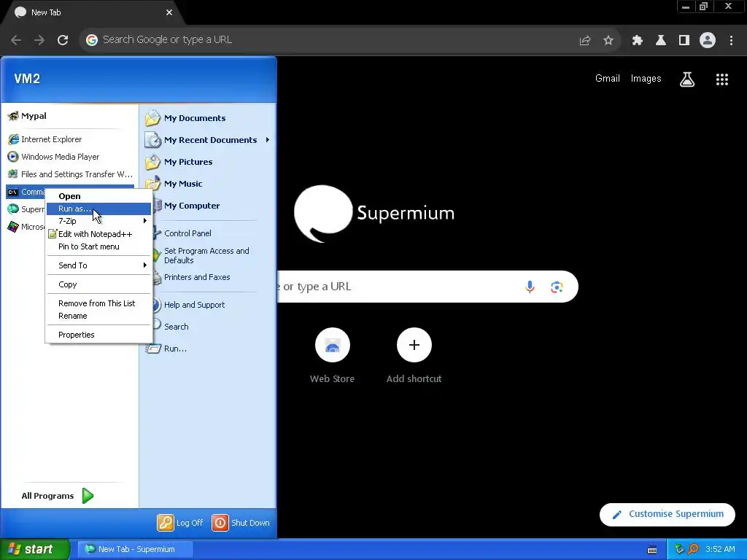This screenshot has width=747, height=560.
Task: Click the browser Back arrow
Action: [x=16, y=40]
